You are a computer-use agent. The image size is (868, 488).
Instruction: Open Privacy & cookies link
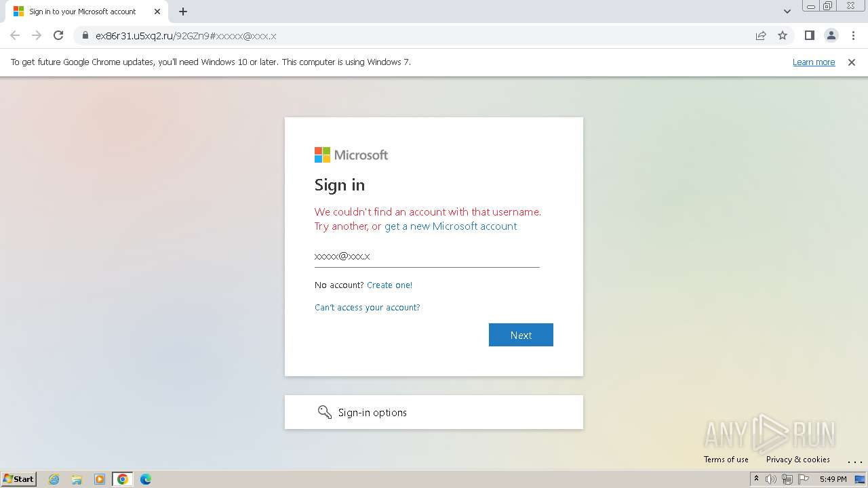tap(798, 460)
